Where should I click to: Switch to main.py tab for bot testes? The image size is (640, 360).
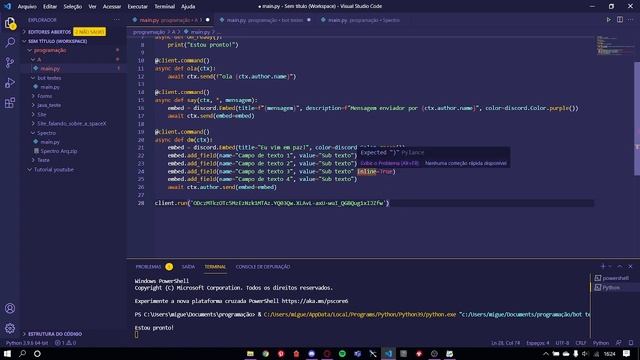pos(264,20)
